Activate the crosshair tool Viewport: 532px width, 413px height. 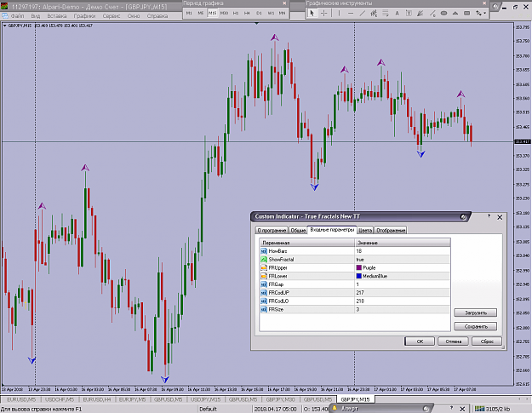[x=324, y=14]
